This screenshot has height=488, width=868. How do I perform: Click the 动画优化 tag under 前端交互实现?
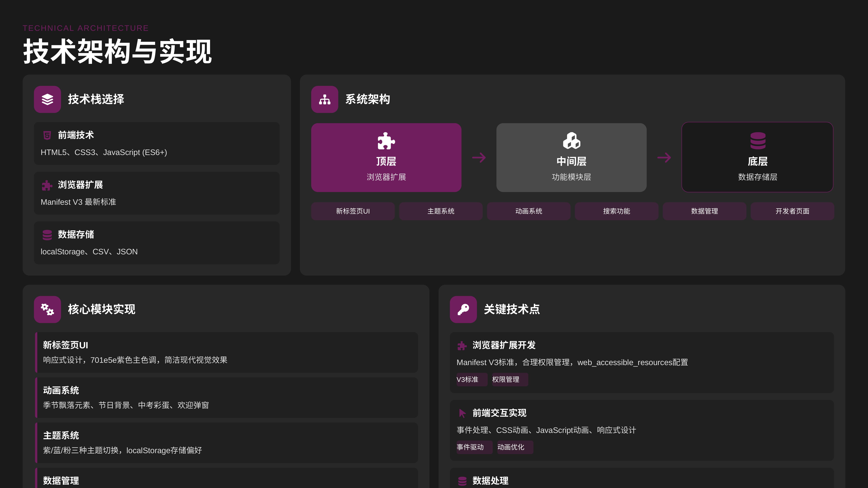515,447
